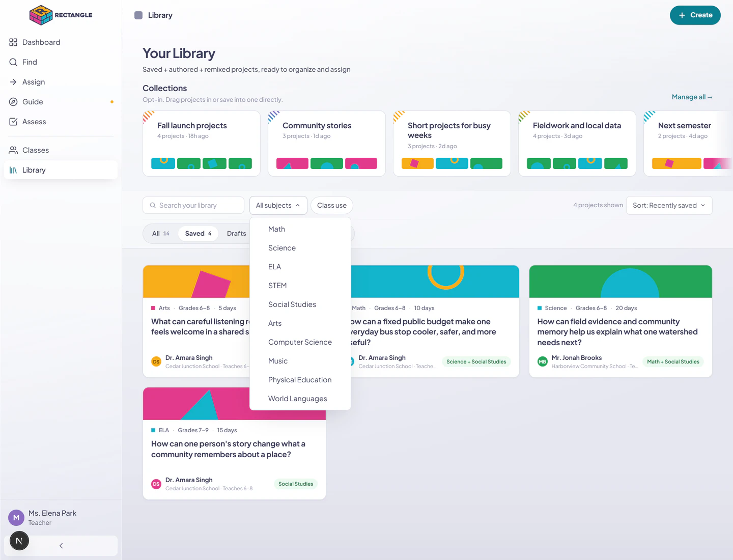Select ELA in subjects menu
Image resolution: width=733 pixels, height=560 pixels.
(300, 267)
